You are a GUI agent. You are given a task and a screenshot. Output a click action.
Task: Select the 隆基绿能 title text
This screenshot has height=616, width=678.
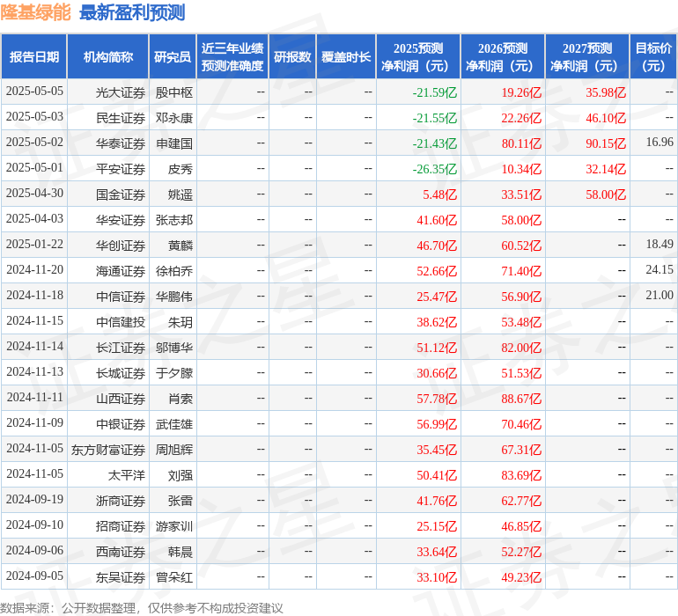[35, 12]
